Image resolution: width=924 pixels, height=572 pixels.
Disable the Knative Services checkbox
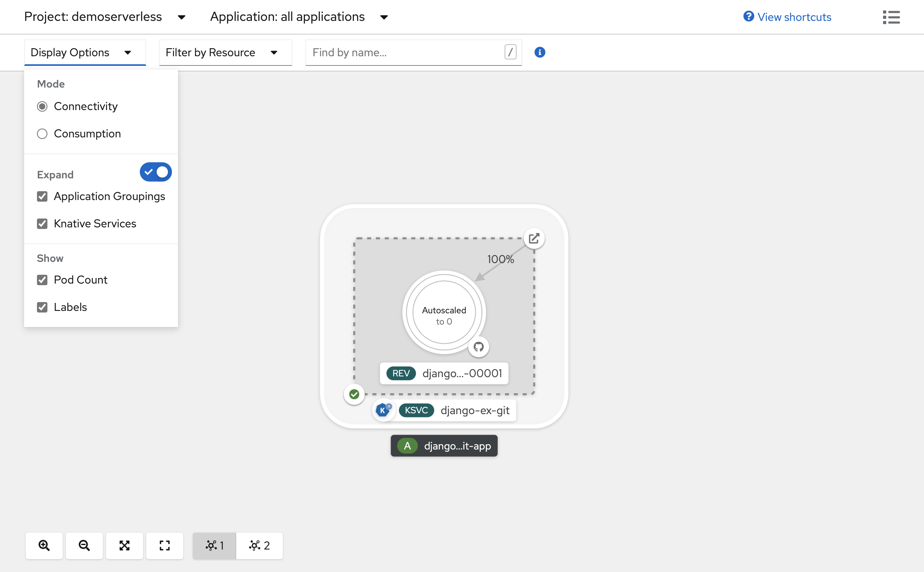click(42, 223)
